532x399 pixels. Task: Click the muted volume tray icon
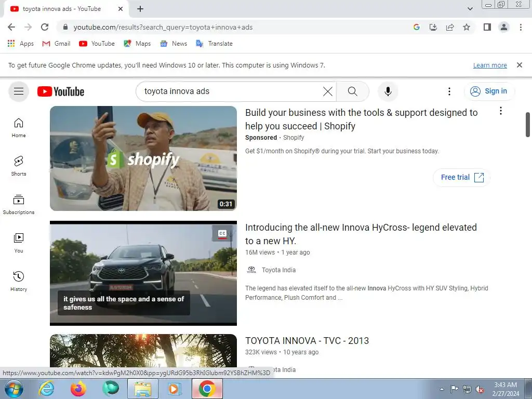480,389
